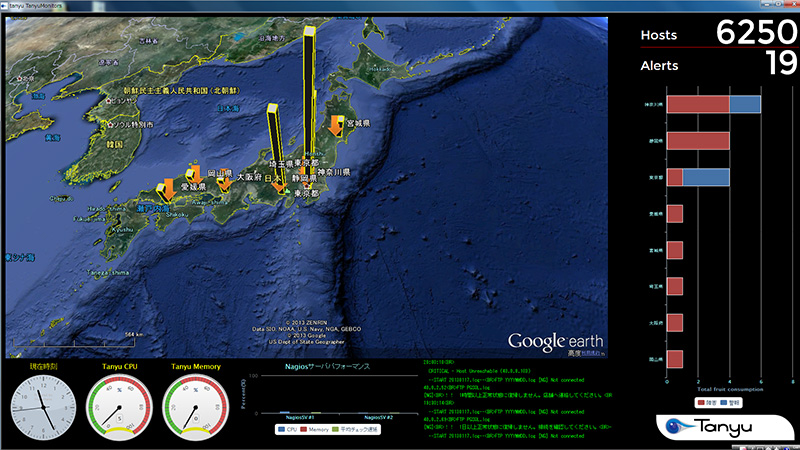Click small red segment of third bar
800x450 pixels.
(674, 177)
